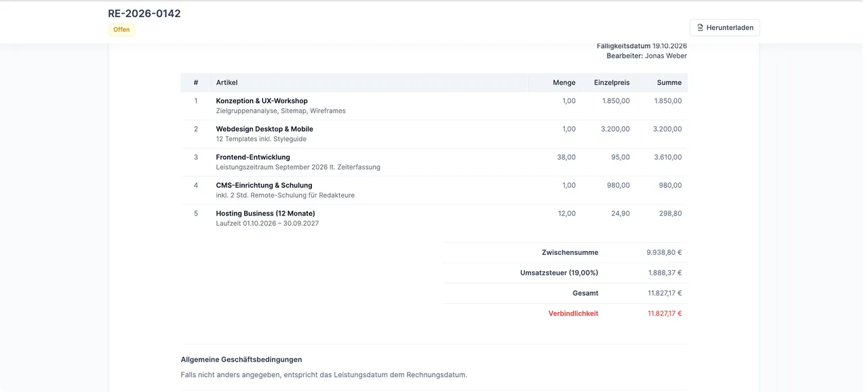Screen dimensions: 868x392
Task: Click the Leistungsdatum terms sentence
Action: click(x=324, y=374)
